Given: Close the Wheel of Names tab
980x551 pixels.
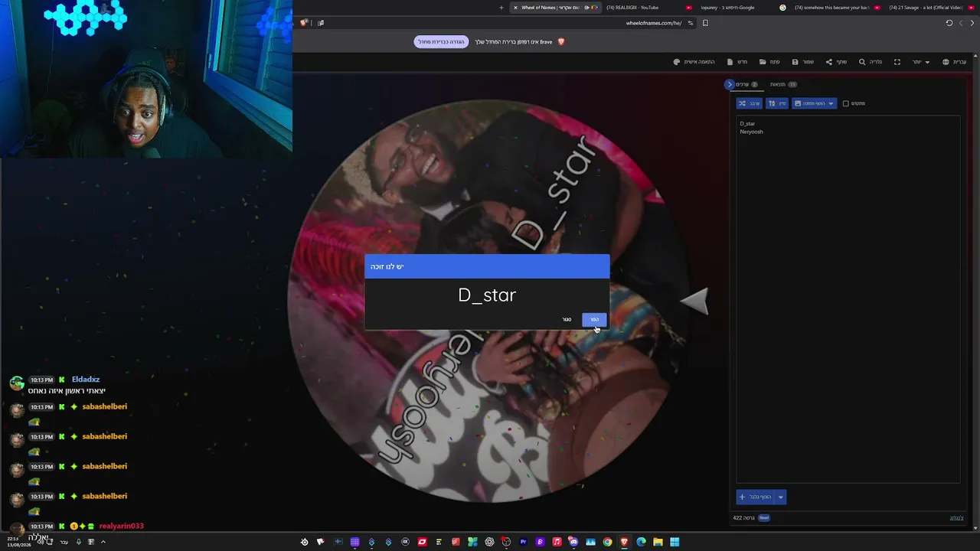Looking at the screenshot, I should tap(515, 8).
